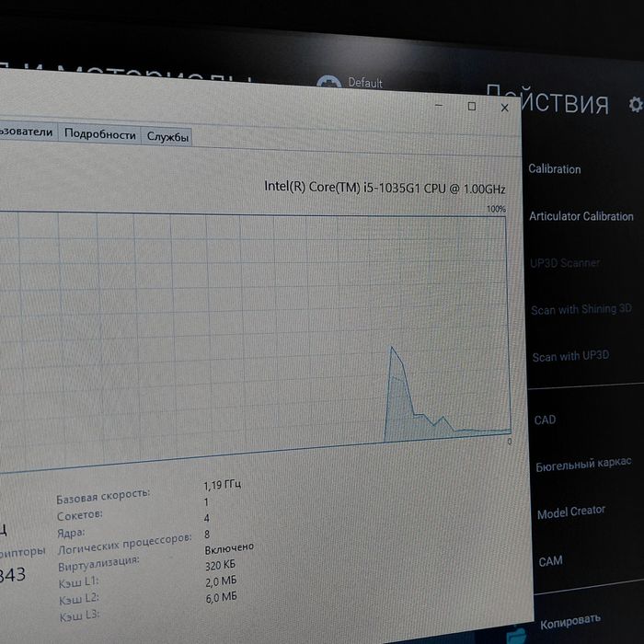This screenshot has height=644, width=644.
Task: Click the Ядра label
Action: pyautogui.click(x=71, y=533)
